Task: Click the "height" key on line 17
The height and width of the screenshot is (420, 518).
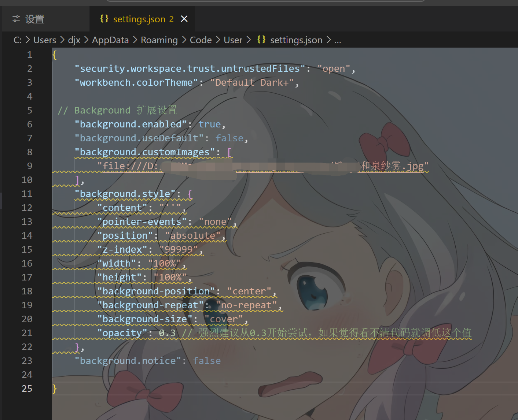Action: 120,278
